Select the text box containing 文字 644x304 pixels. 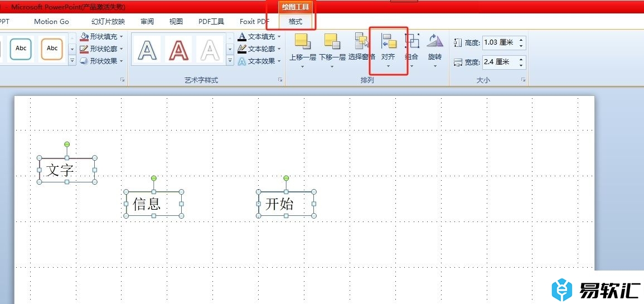pyautogui.click(x=67, y=170)
